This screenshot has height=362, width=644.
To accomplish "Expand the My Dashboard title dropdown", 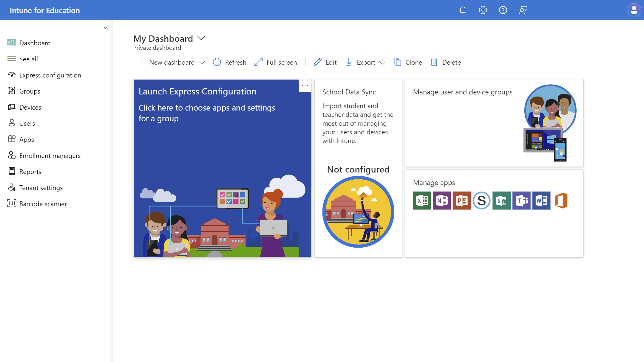I will pyautogui.click(x=202, y=38).
